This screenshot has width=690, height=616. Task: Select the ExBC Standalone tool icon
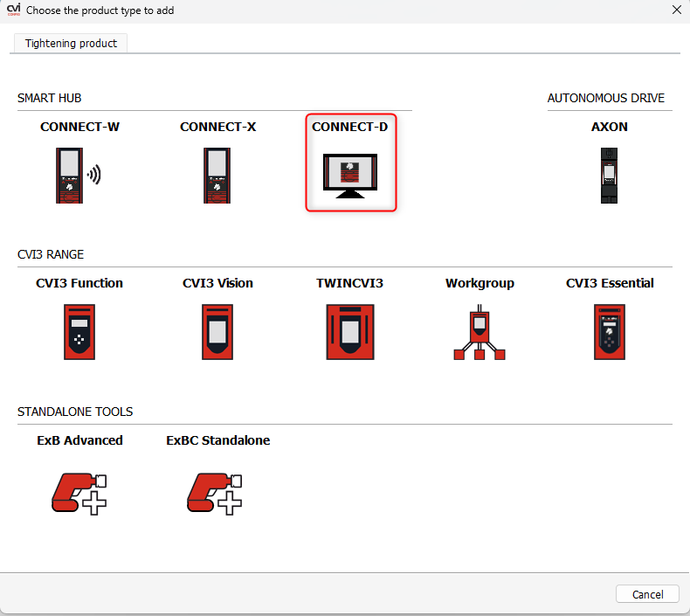tap(215, 494)
